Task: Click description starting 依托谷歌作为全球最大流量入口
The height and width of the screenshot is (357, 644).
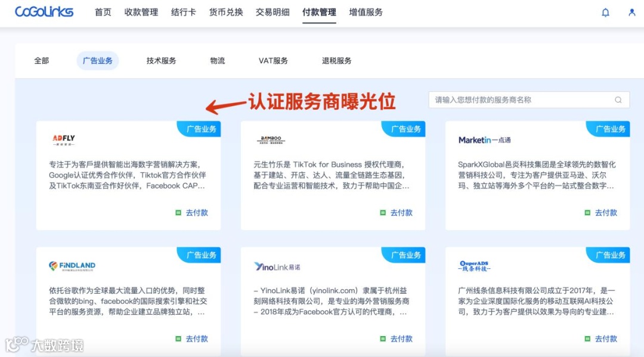Action: tap(128, 301)
